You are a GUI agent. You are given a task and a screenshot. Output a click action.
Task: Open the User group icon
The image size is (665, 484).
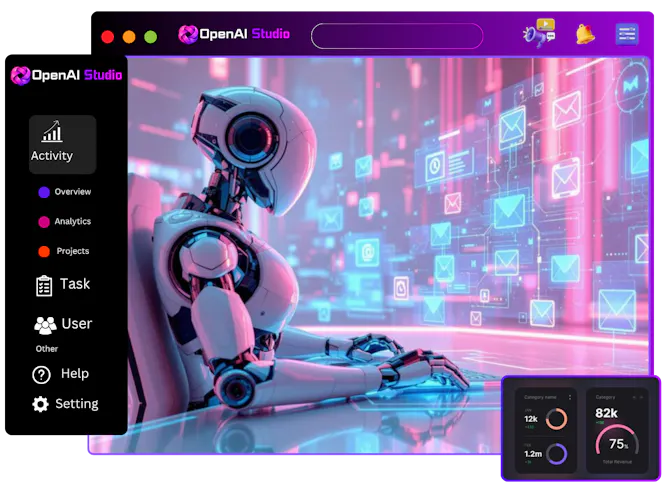[45, 325]
